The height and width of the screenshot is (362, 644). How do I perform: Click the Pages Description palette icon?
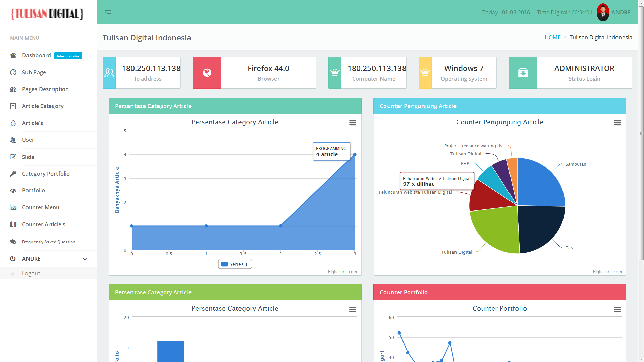pos(13,89)
